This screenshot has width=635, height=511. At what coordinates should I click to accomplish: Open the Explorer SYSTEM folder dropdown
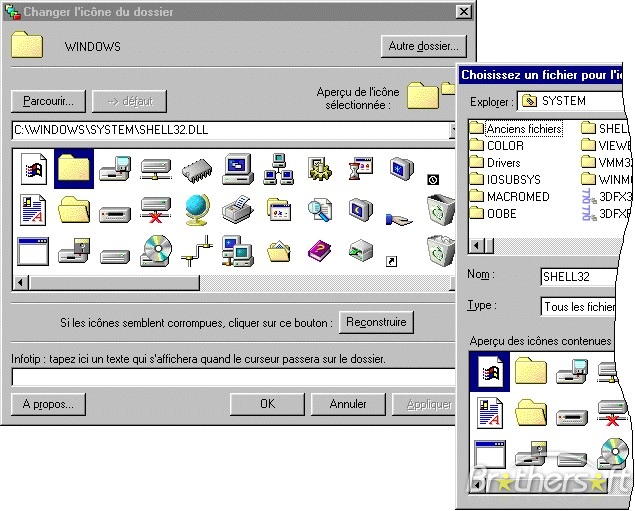[571, 101]
